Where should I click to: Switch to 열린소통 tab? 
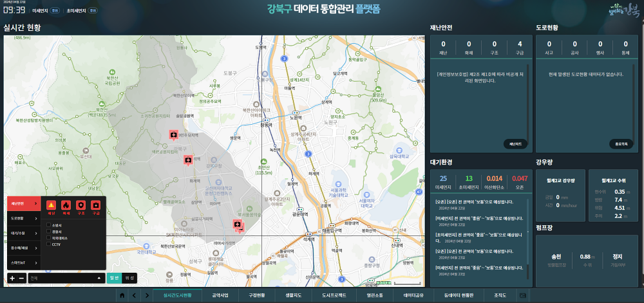[375, 295]
